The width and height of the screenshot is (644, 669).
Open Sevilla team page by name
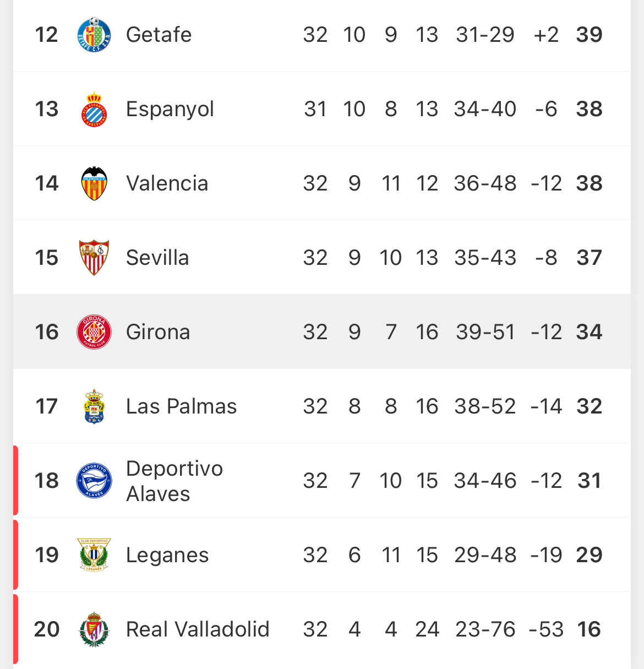point(157,258)
